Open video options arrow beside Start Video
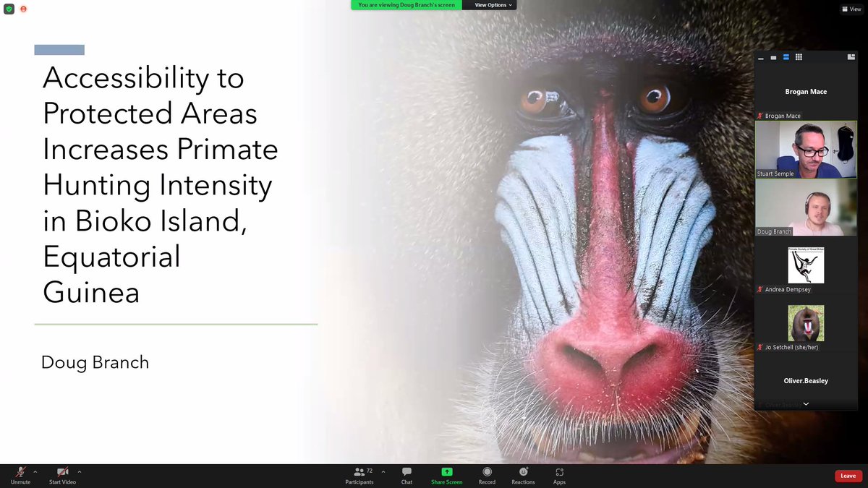The height and width of the screenshot is (488, 868). (80, 471)
